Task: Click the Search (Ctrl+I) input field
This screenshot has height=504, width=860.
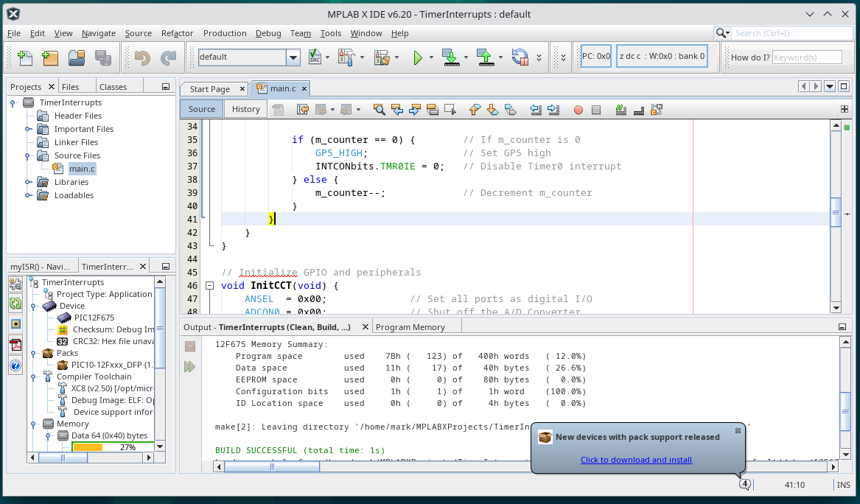Action: pyautogui.click(x=789, y=33)
